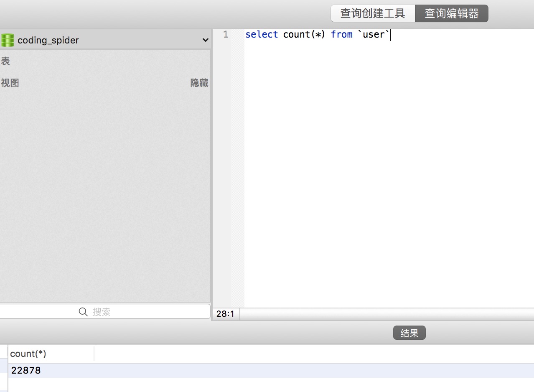Click the 视图 section header
The image size is (534, 392).
coord(10,83)
